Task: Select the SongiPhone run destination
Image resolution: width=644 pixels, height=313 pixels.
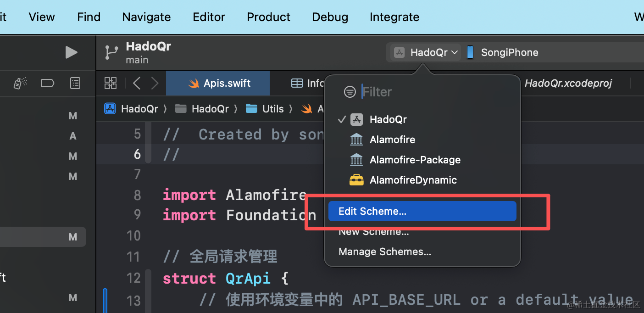Action: tap(510, 52)
